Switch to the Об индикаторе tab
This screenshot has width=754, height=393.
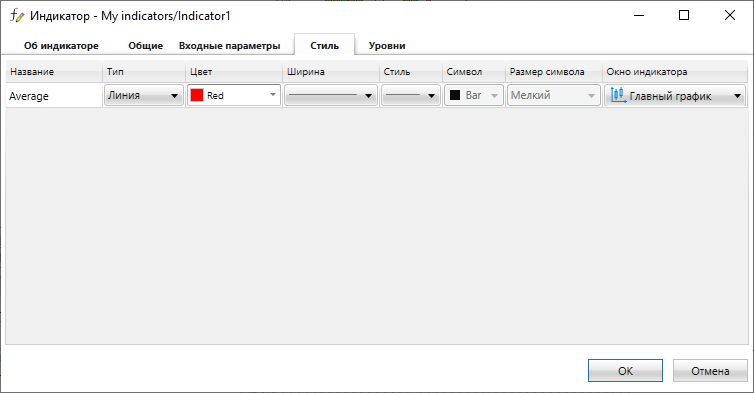coord(61,46)
